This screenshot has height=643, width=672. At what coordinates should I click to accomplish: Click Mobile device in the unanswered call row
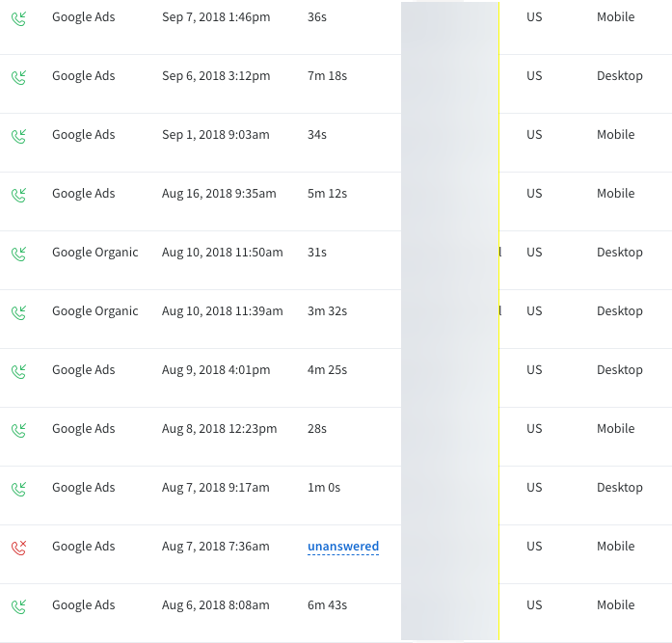coord(615,547)
